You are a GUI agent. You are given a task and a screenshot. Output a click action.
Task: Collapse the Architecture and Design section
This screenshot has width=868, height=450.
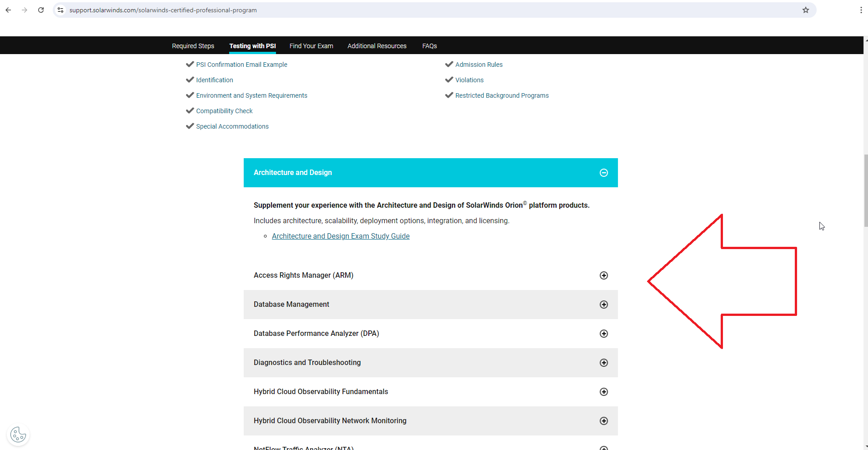click(x=431, y=173)
